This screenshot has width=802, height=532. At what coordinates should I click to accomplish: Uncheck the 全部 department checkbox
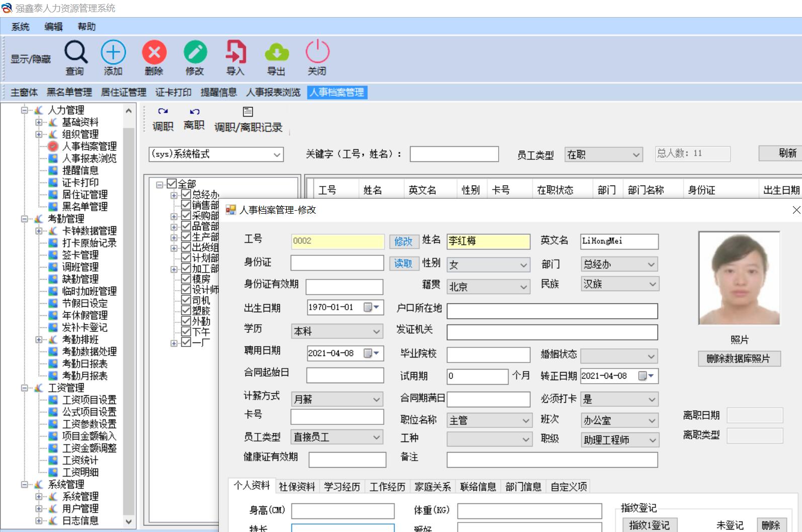pos(172,184)
